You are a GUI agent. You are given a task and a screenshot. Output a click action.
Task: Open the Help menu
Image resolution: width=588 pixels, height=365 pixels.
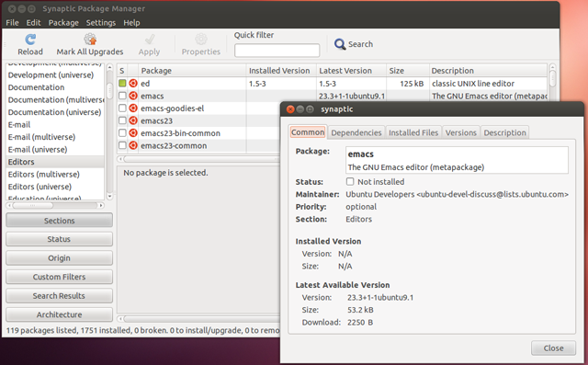coord(131,22)
